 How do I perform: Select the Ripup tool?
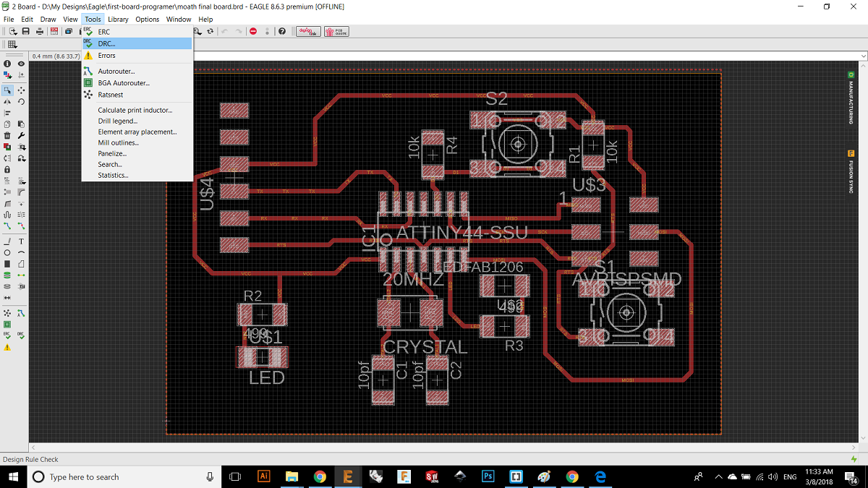[21, 225]
